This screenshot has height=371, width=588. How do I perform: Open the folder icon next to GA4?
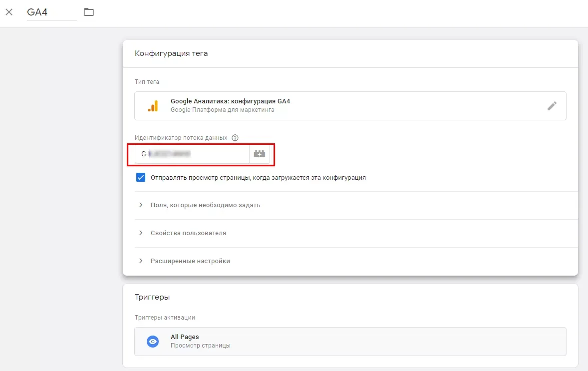click(89, 12)
